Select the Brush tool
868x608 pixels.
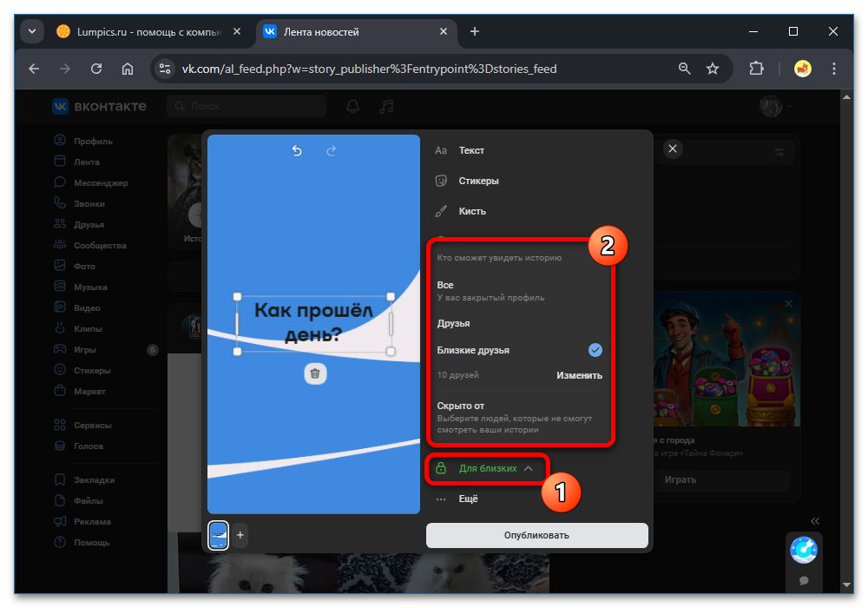(472, 211)
